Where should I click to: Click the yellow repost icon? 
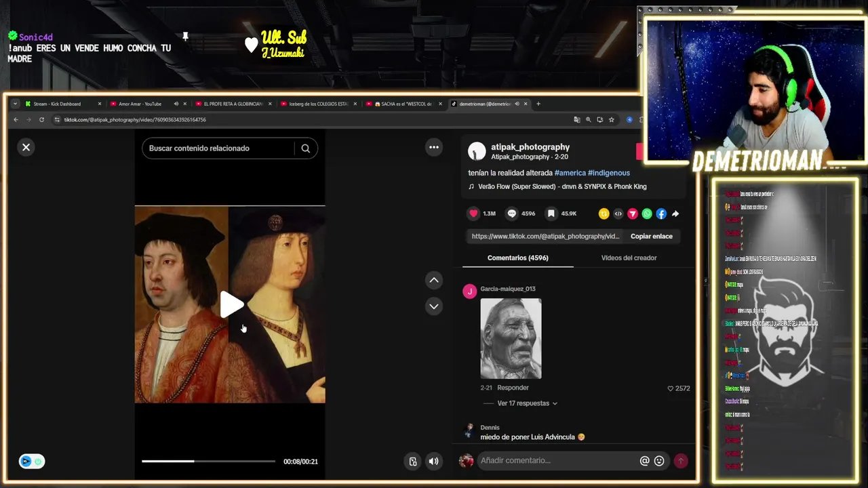pos(604,213)
